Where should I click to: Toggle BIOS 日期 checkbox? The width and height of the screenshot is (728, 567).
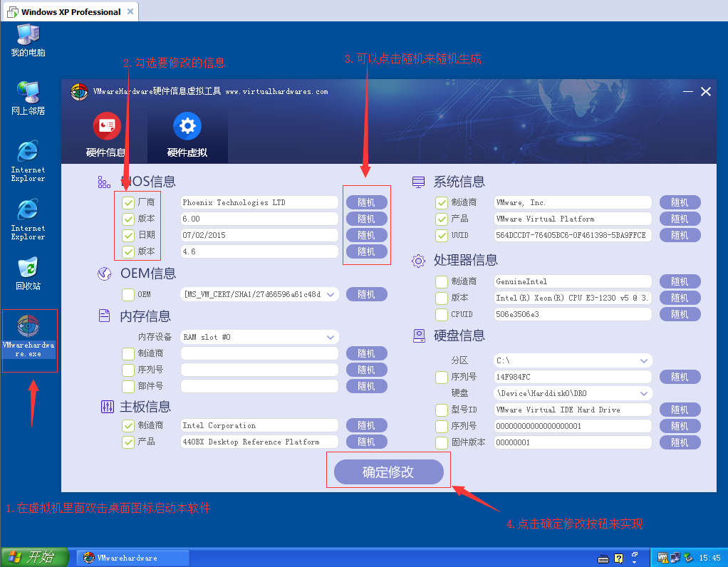click(x=128, y=236)
